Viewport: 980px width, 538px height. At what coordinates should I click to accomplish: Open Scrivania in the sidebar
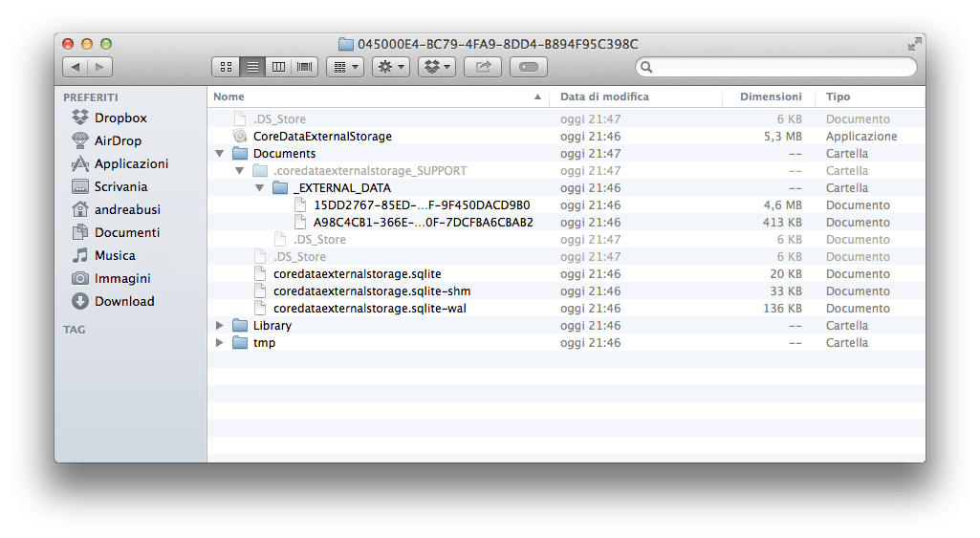pyautogui.click(x=120, y=186)
